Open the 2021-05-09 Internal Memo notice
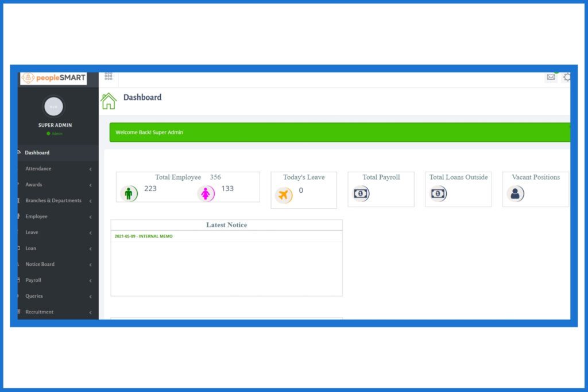Viewport: 588px width, 392px height. tap(144, 236)
